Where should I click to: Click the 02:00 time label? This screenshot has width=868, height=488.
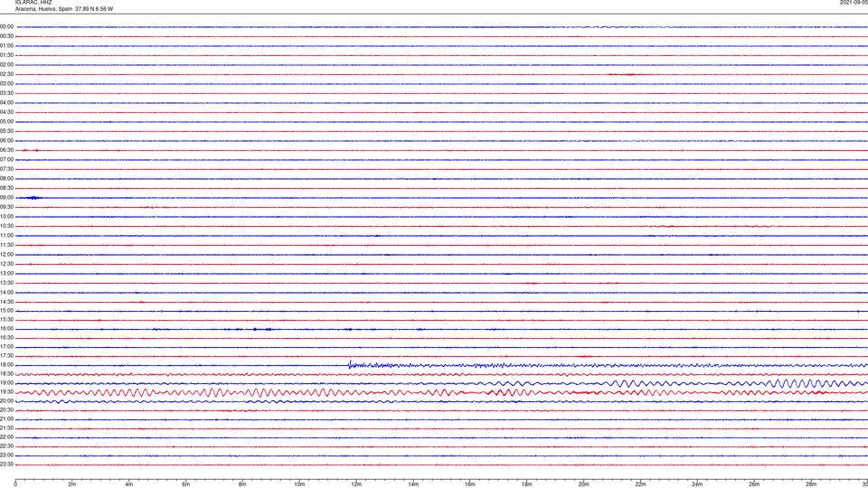(x=6, y=64)
